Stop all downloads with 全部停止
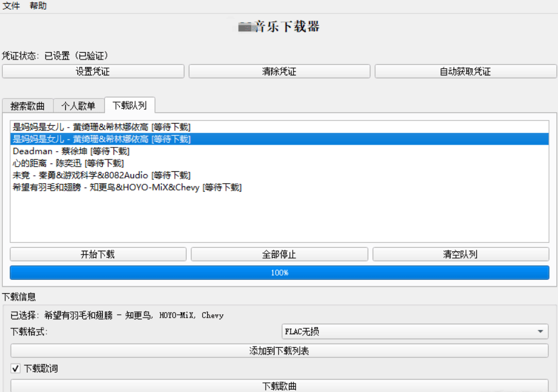The height and width of the screenshot is (392, 558). point(279,255)
